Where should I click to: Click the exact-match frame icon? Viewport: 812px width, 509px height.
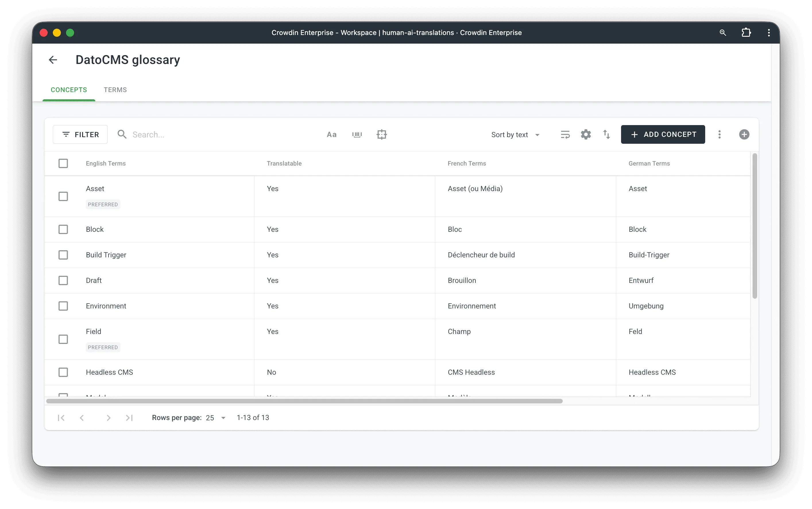pyautogui.click(x=381, y=134)
